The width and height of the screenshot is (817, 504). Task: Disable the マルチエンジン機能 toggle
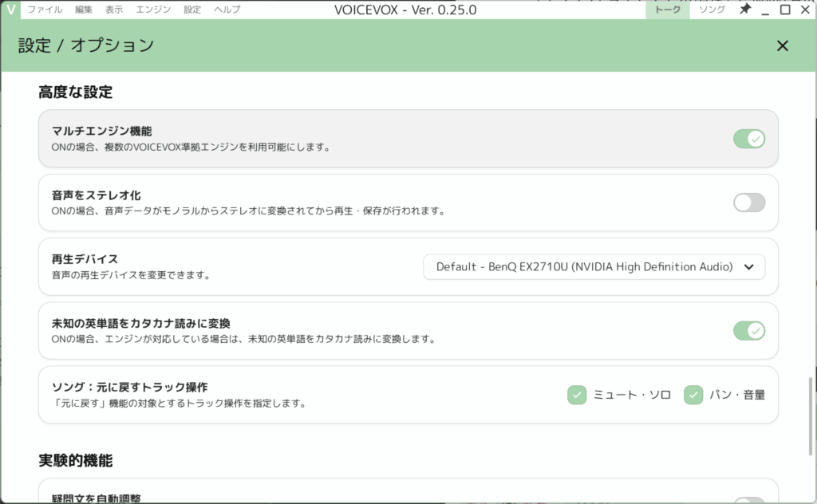point(749,139)
